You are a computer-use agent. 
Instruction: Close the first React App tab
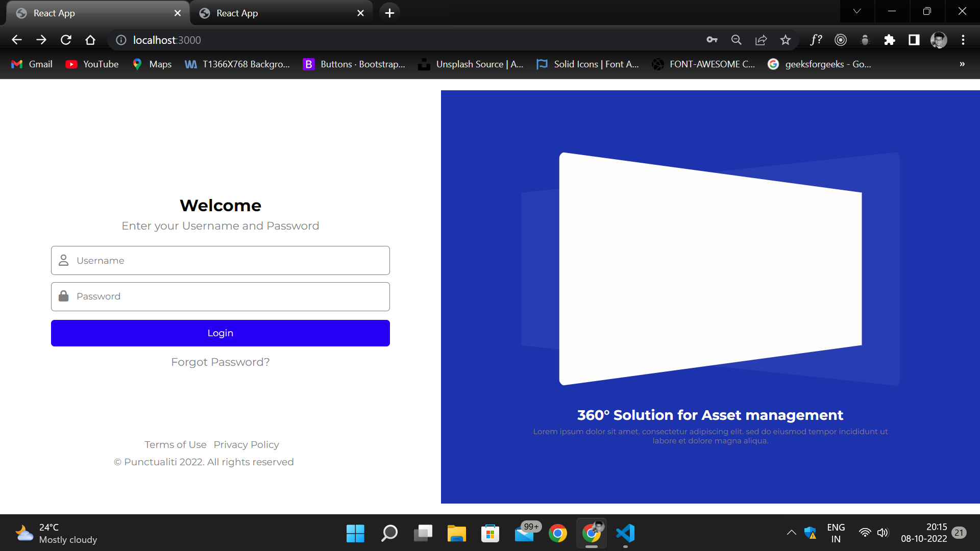(178, 13)
